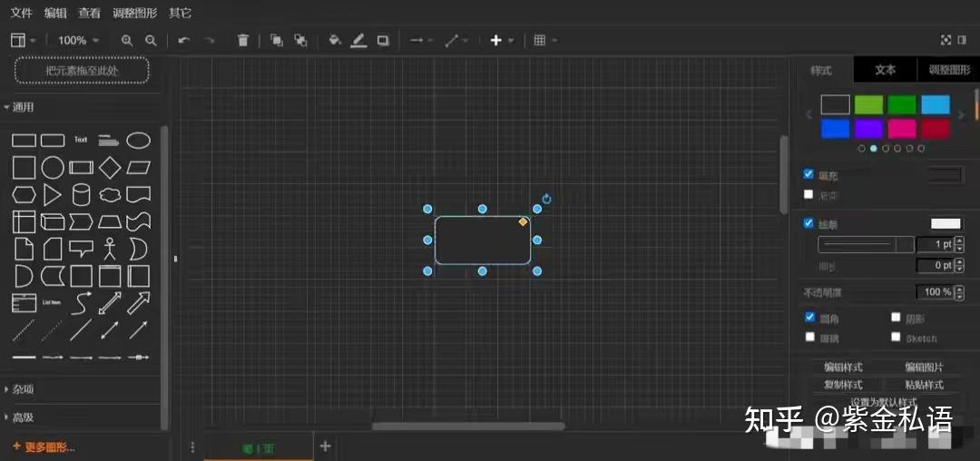This screenshot has width=980, height=461.
Task: Uncheck the 线条 line checkbox
Action: pyautogui.click(x=808, y=223)
